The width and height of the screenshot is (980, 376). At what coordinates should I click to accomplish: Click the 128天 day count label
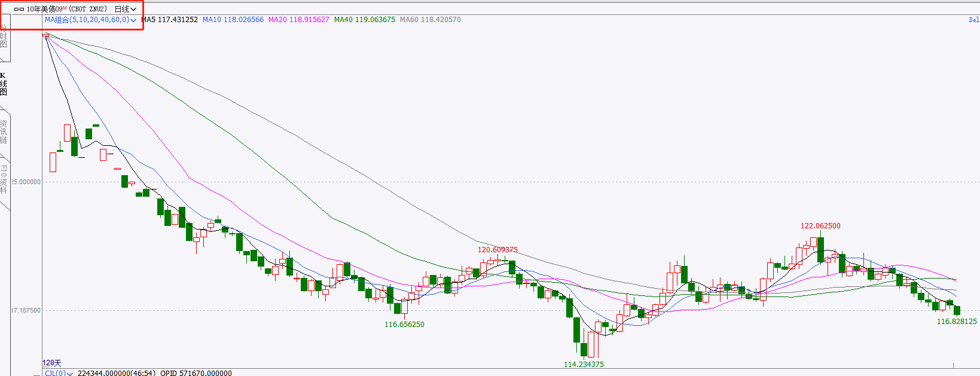(52, 363)
